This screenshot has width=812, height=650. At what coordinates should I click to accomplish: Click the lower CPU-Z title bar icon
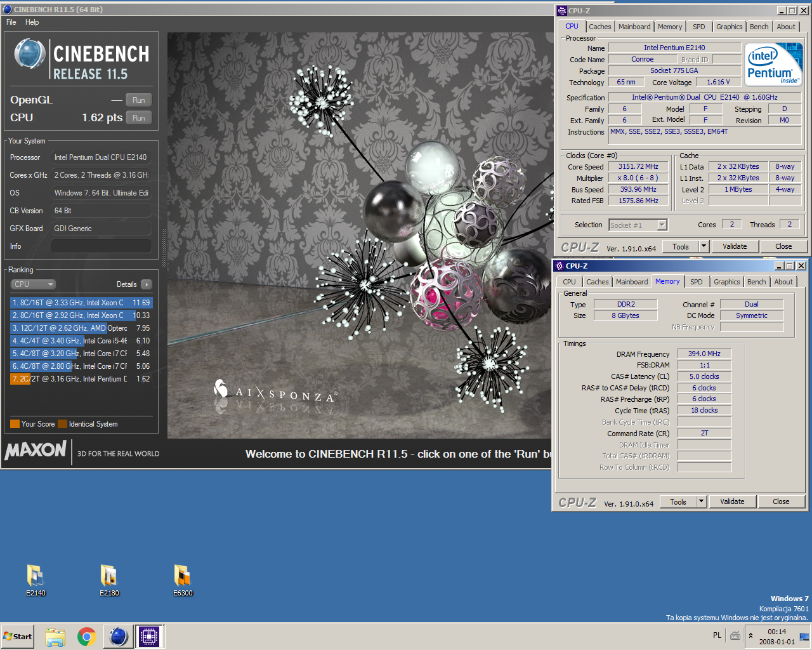coord(559,266)
